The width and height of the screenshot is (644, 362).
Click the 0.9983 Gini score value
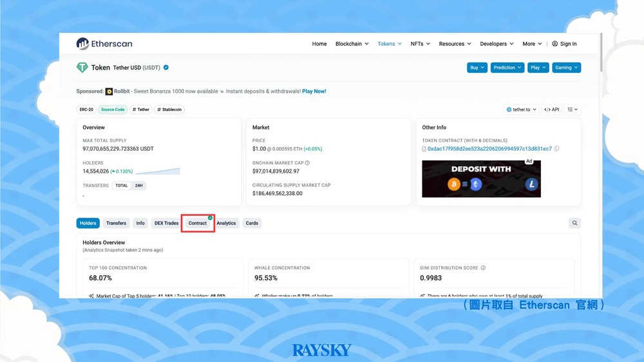coord(431,278)
